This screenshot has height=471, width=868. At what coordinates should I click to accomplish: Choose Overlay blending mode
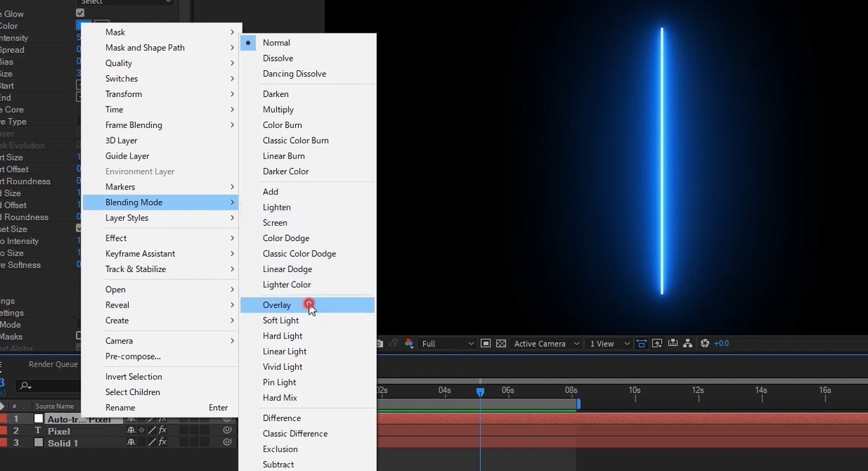[x=307, y=305]
